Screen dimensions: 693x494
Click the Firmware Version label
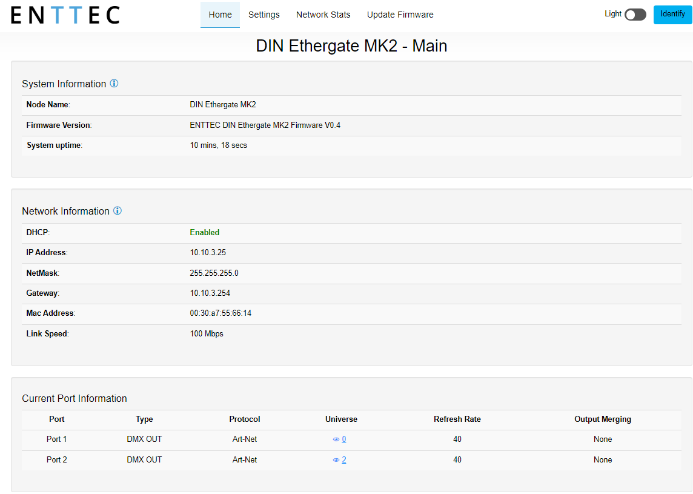pos(59,125)
